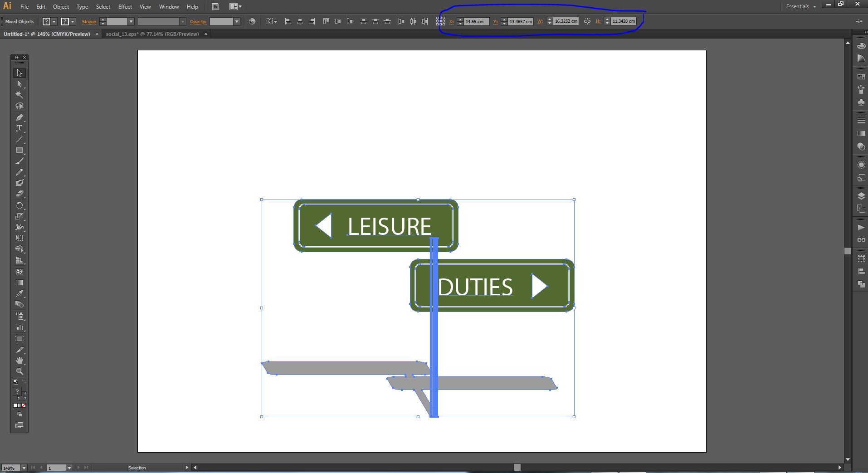Select the Column Graph tool
The height and width of the screenshot is (473, 868).
coord(20,327)
